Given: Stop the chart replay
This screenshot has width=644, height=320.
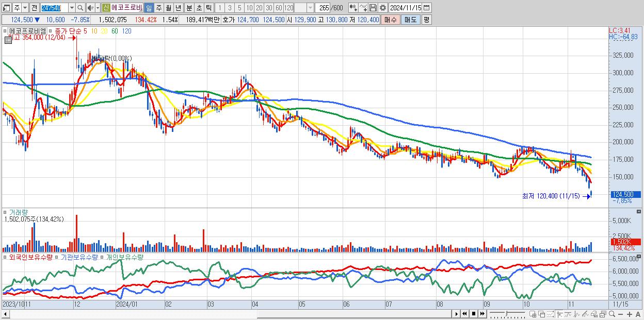Looking at the screenshot, I should pos(474,314).
